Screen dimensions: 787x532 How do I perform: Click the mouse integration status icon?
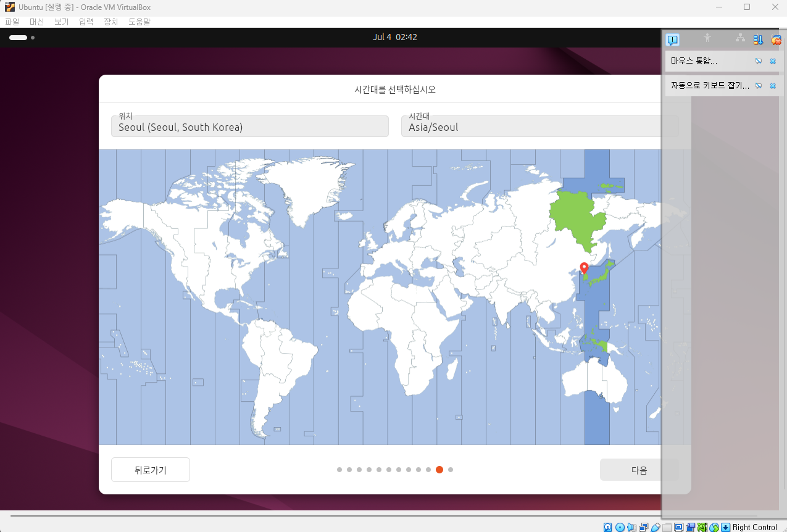pos(714,527)
